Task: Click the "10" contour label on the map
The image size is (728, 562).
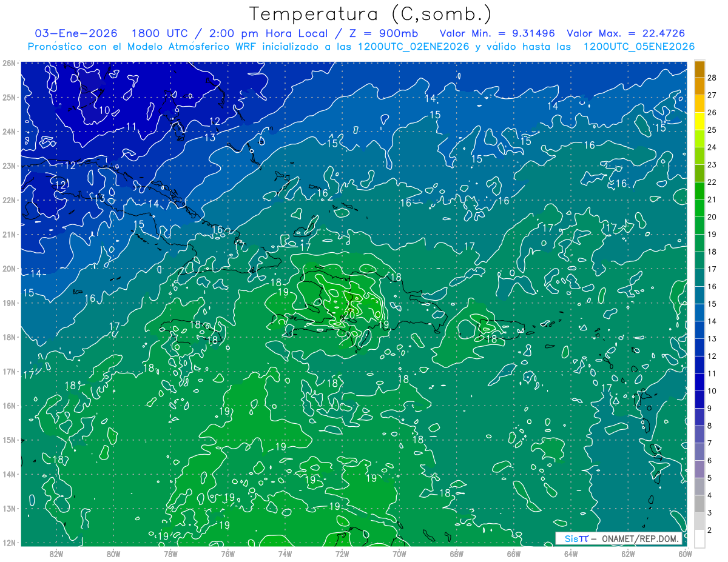Action: (105, 110)
